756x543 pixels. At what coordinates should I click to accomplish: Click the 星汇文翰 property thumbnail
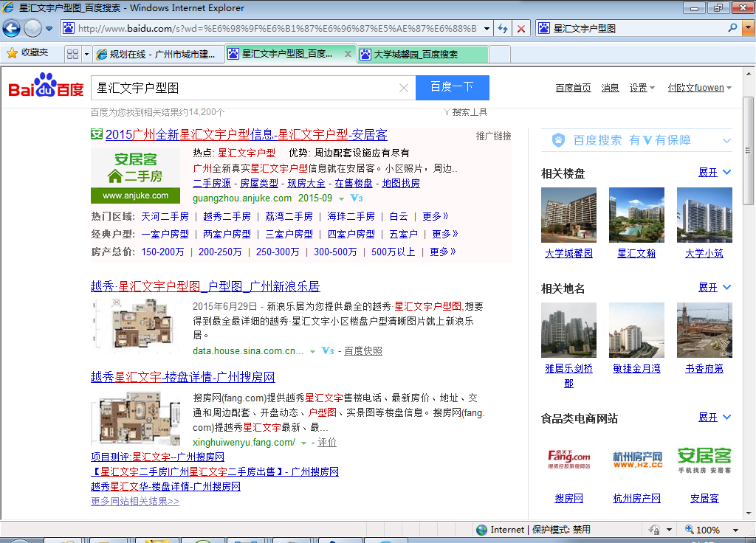click(636, 215)
